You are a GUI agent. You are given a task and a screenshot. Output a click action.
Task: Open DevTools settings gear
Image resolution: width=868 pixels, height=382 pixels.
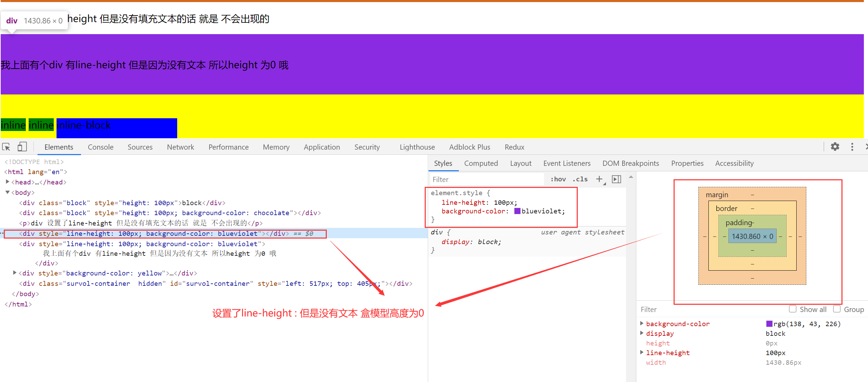[x=835, y=147]
